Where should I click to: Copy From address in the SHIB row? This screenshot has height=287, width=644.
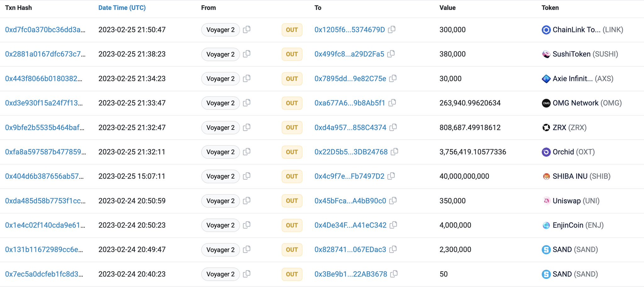247,176
